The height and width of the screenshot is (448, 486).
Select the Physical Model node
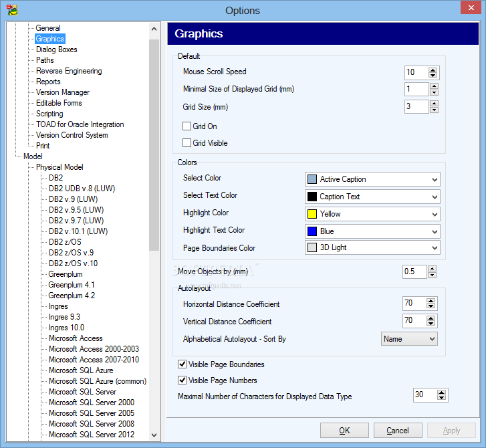click(59, 167)
